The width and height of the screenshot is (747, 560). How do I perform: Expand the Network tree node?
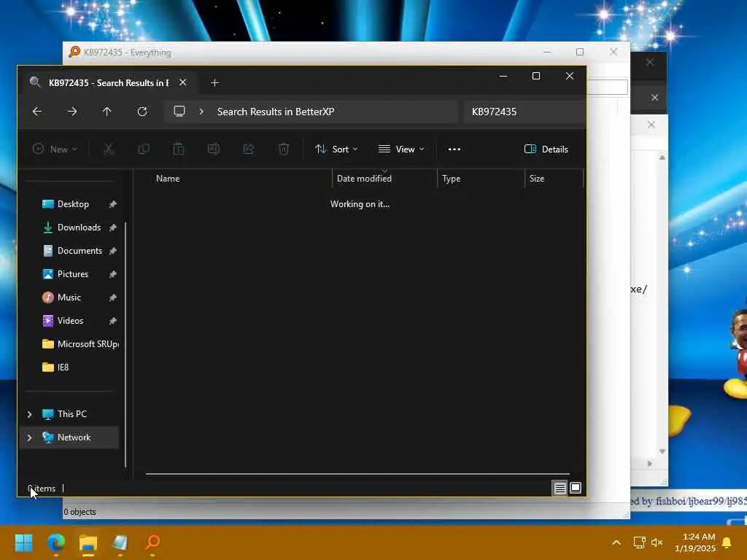pos(29,437)
